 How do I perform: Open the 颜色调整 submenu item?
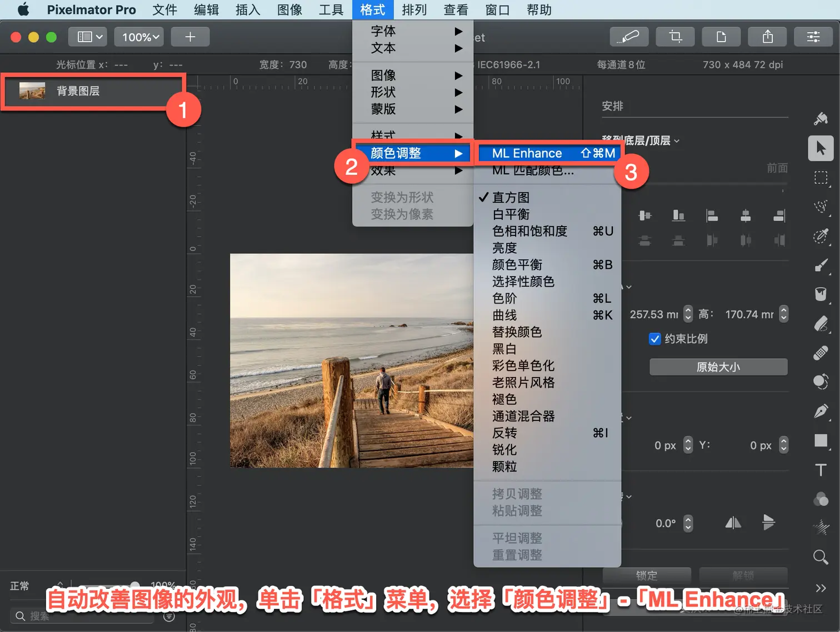413,153
